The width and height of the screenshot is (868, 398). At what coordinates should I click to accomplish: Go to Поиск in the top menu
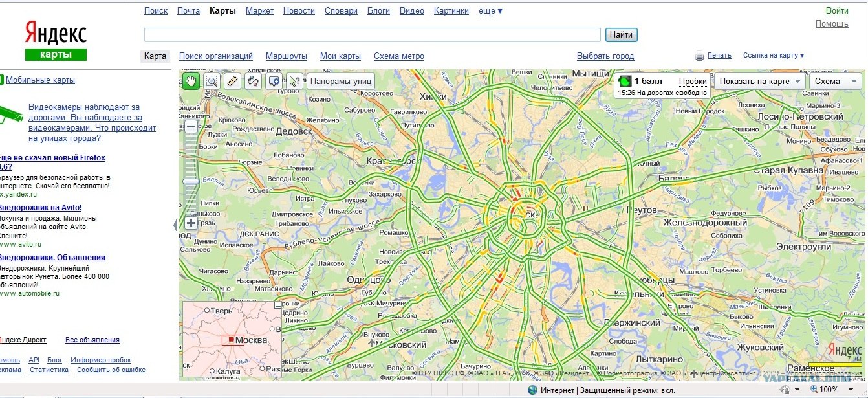click(156, 11)
